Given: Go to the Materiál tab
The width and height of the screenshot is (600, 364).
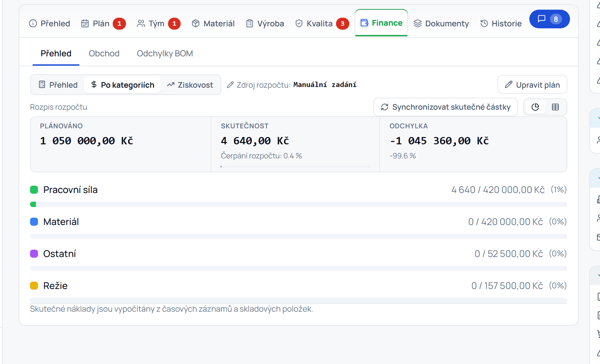Looking at the screenshot, I should coord(213,23).
